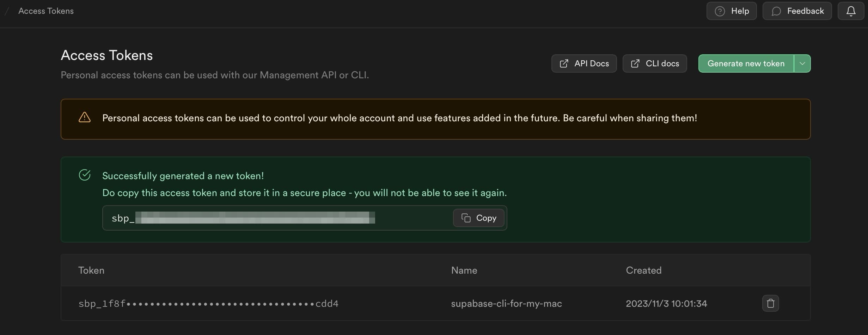Image resolution: width=868 pixels, height=335 pixels.
Task: Select the token name supabase-cli-for-my-mac
Action: pos(506,304)
